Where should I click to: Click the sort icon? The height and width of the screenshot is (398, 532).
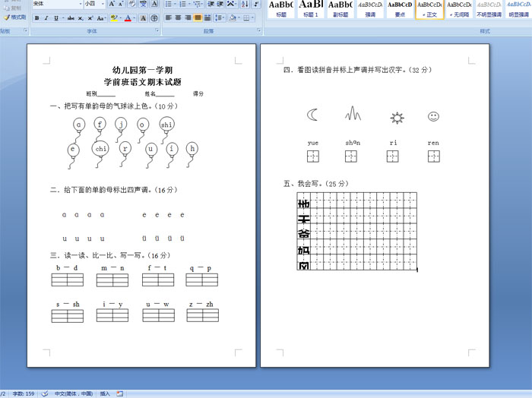tap(245, 4)
